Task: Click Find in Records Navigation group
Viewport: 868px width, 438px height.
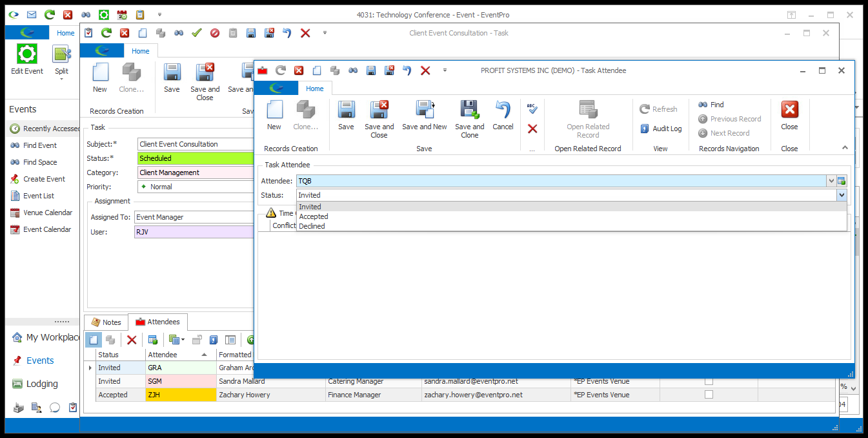Action: (711, 105)
